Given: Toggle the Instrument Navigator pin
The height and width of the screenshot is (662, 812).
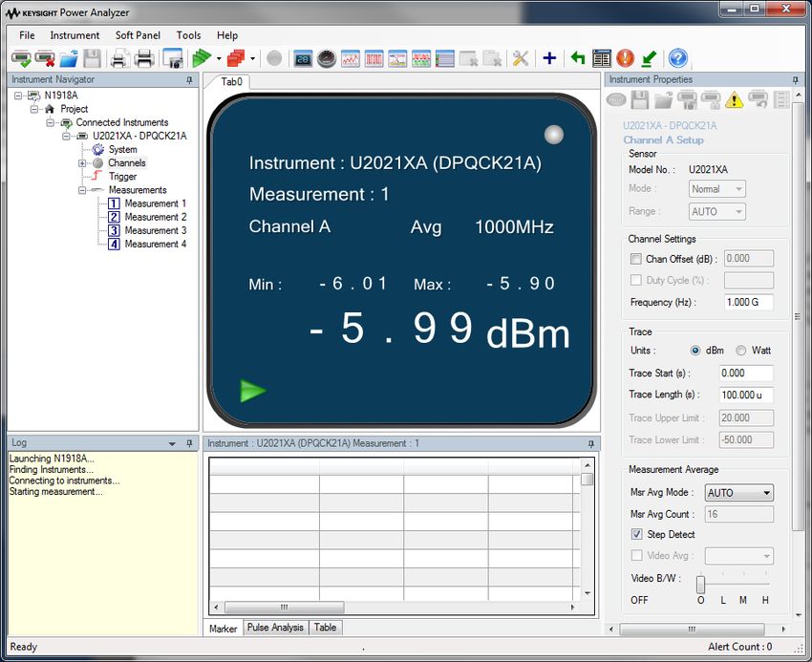Looking at the screenshot, I should tap(189, 80).
